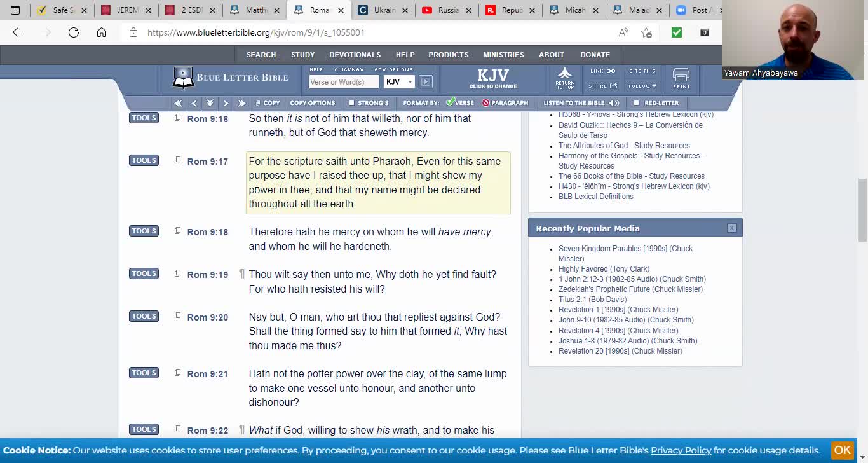Click copy icon beside Rom 9:17

[x=177, y=160]
